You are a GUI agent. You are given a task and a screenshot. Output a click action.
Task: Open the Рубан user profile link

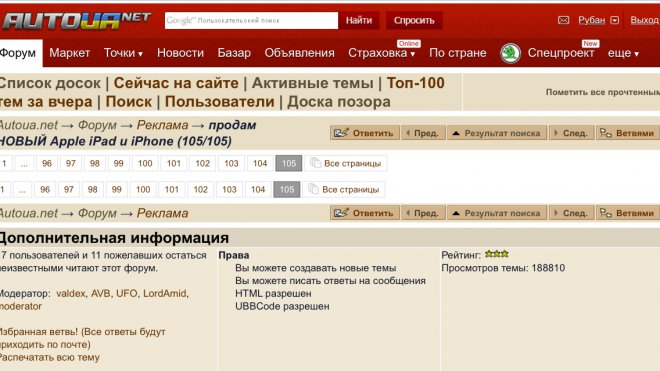[591, 20]
